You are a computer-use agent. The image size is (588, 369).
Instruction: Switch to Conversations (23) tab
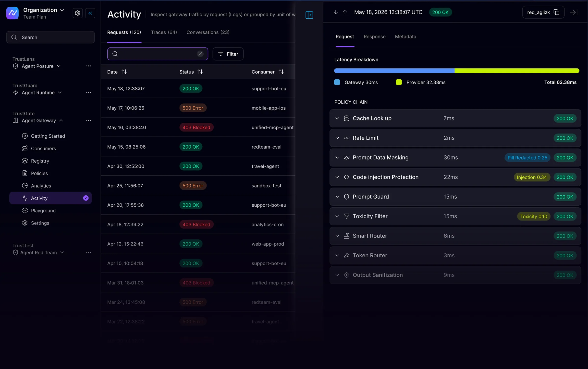click(208, 32)
